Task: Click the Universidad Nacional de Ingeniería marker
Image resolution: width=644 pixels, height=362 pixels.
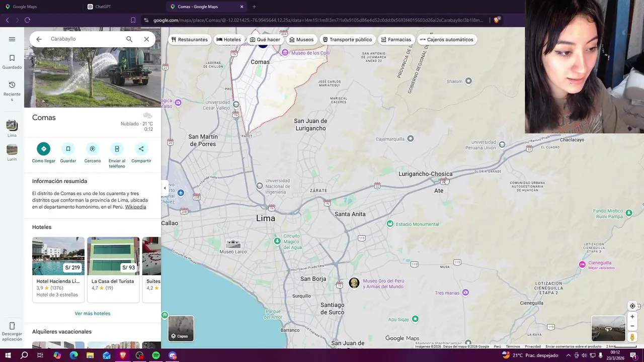Action: click(x=259, y=186)
